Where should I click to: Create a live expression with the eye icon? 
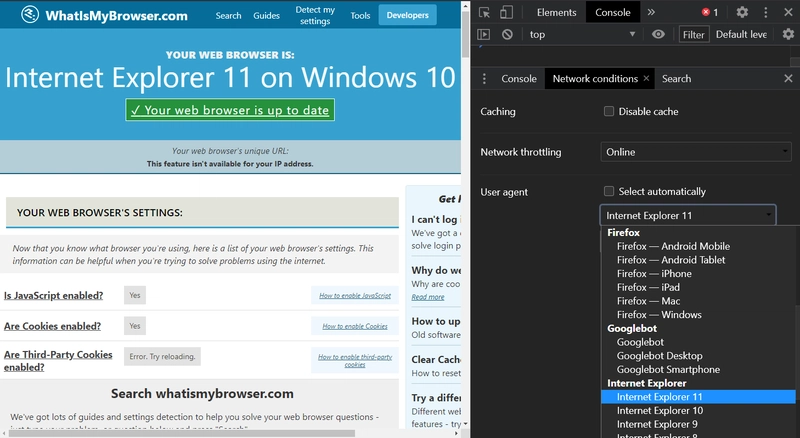[x=658, y=34]
